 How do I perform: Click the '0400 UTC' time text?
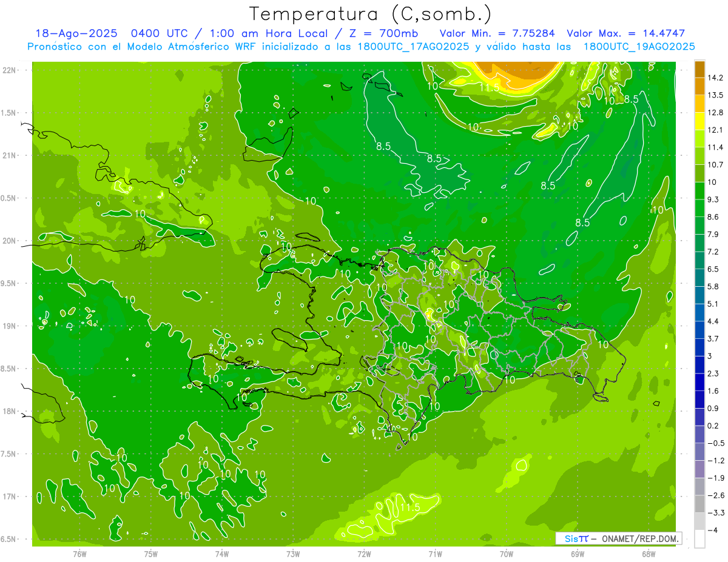click(158, 33)
